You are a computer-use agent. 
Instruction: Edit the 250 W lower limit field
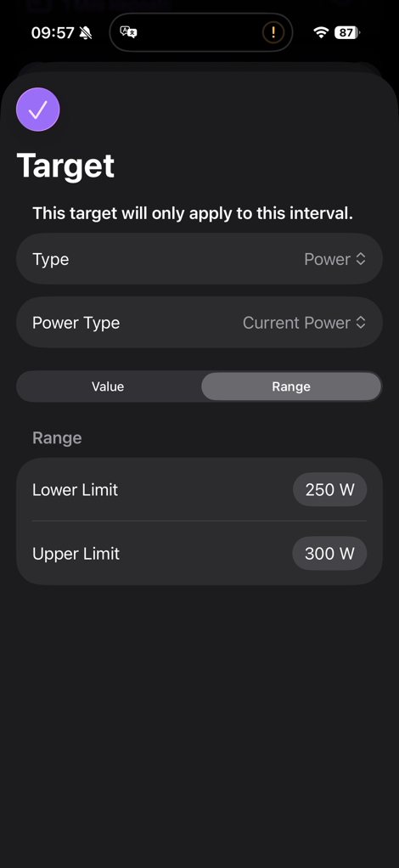coord(330,489)
